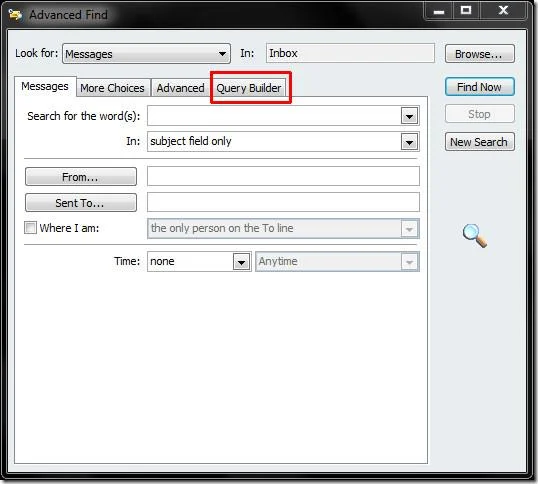538x484 pixels.
Task: Close the Advanced Find window
Action: point(503,11)
